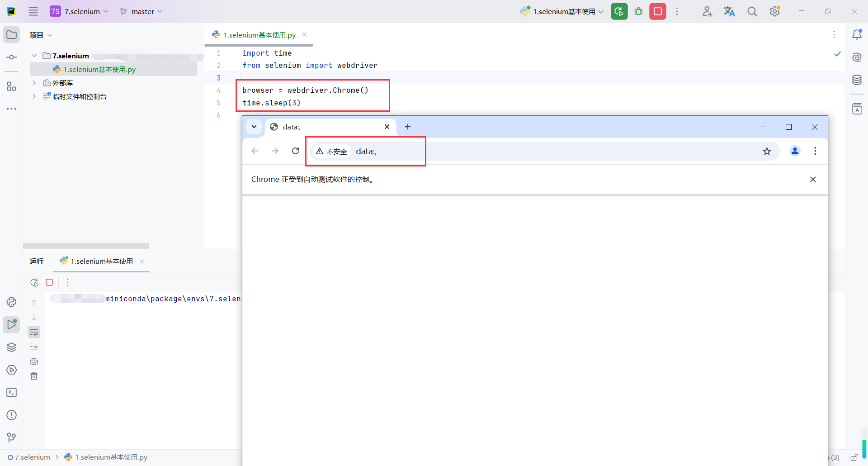The height and width of the screenshot is (466, 868).
Task: Start the Debug bug icon
Action: pyautogui.click(x=638, y=11)
